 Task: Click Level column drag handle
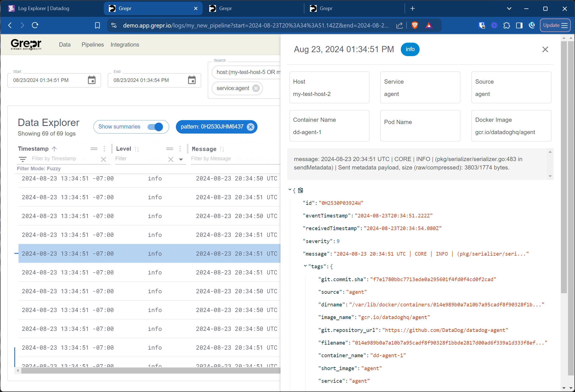tap(170, 149)
